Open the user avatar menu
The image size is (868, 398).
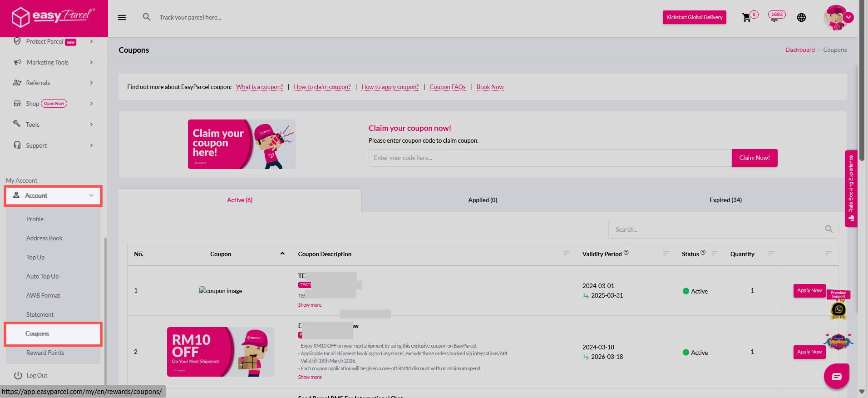[838, 18]
